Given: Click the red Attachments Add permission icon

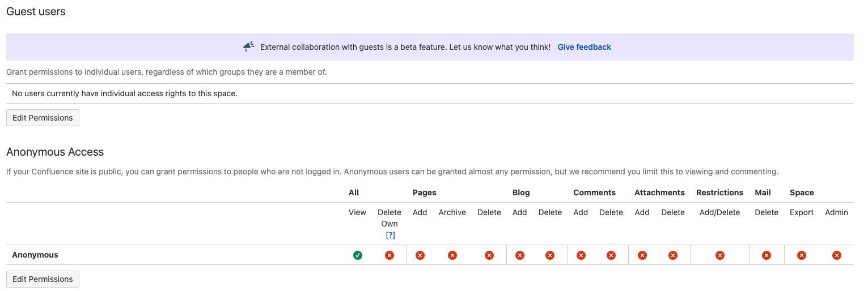Looking at the screenshot, I should click(x=642, y=255).
